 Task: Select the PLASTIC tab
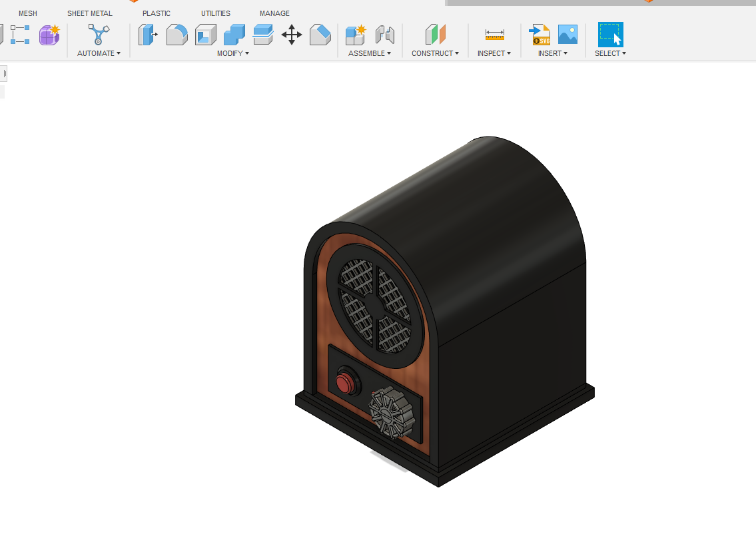click(x=157, y=13)
